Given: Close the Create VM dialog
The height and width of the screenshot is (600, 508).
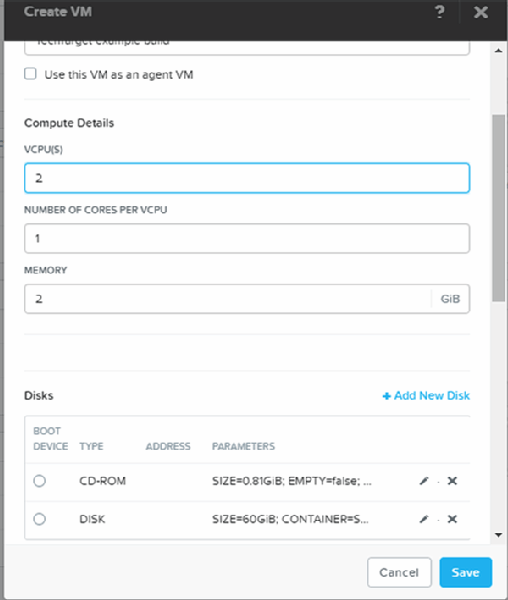Looking at the screenshot, I should 481,12.
